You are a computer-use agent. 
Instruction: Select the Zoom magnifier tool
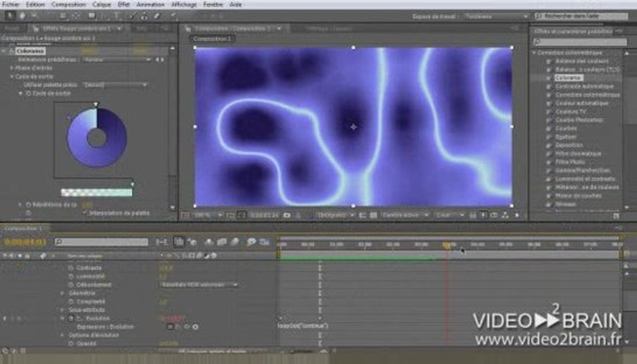coord(34,16)
